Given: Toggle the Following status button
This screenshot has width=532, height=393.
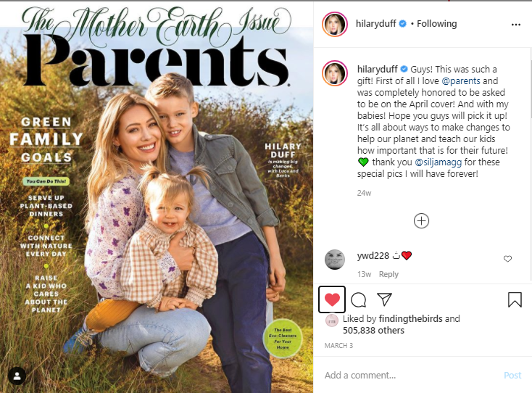Looking at the screenshot, I should tap(436, 24).
